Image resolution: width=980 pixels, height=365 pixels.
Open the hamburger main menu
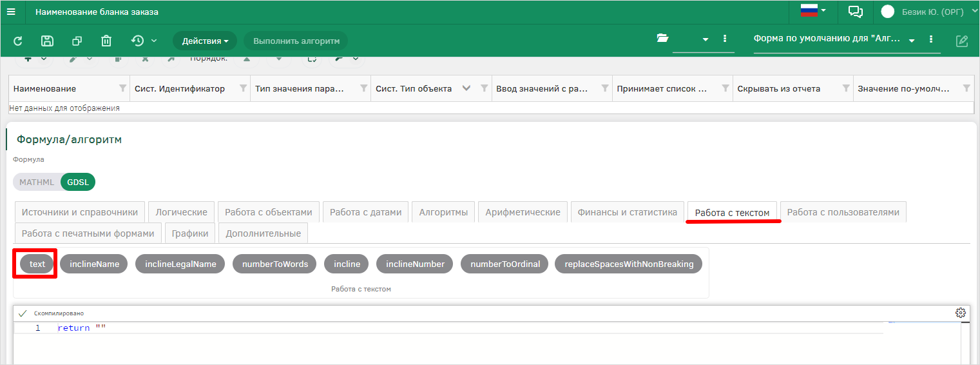coord(11,12)
